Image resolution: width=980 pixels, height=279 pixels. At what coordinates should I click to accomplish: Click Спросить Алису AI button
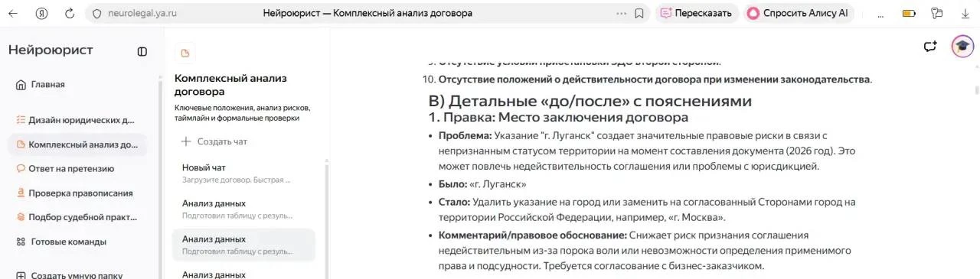pyautogui.click(x=799, y=13)
